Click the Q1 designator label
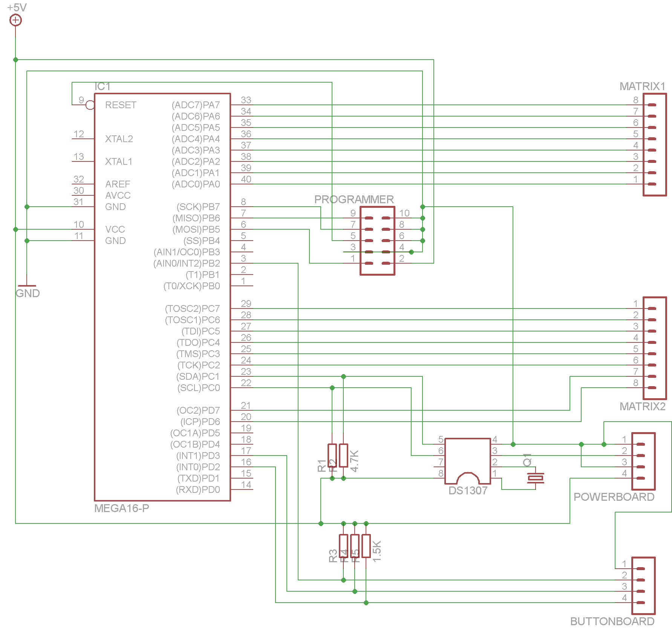Image resolution: width=672 pixels, height=632 pixels. pyautogui.click(x=527, y=460)
